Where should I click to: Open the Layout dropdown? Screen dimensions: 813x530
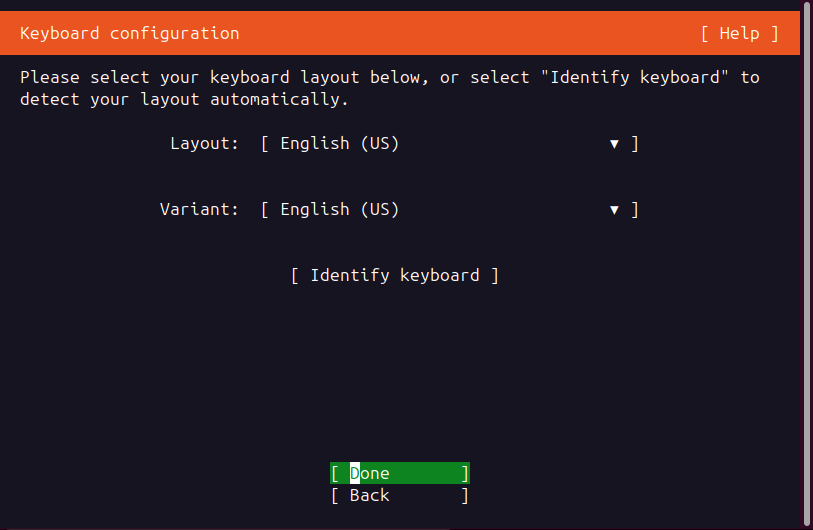(x=450, y=144)
